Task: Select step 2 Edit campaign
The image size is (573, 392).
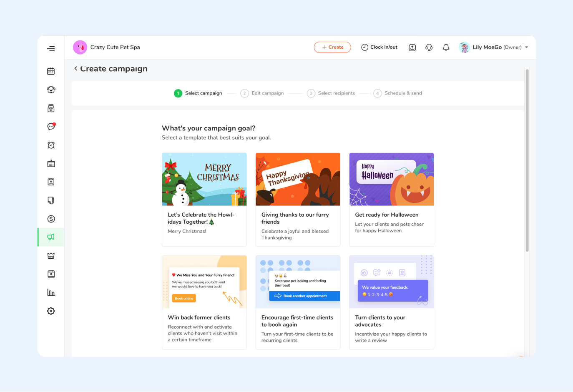Action: tap(262, 93)
